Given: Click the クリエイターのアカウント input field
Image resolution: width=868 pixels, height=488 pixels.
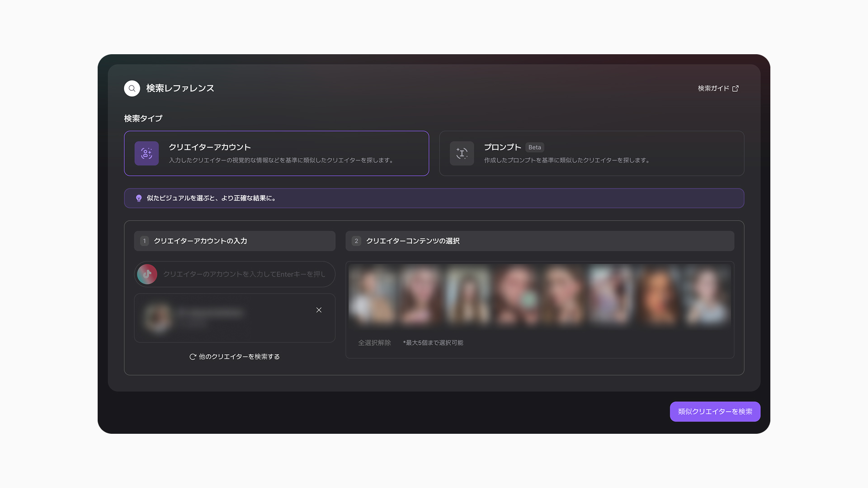Looking at the screenshot, I should (235, 274).
